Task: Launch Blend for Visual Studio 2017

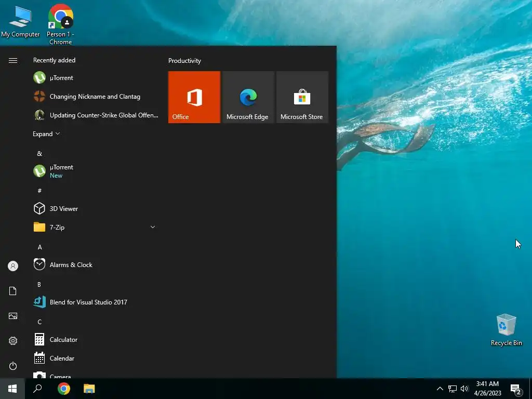Action: click(x=95, y=302)
